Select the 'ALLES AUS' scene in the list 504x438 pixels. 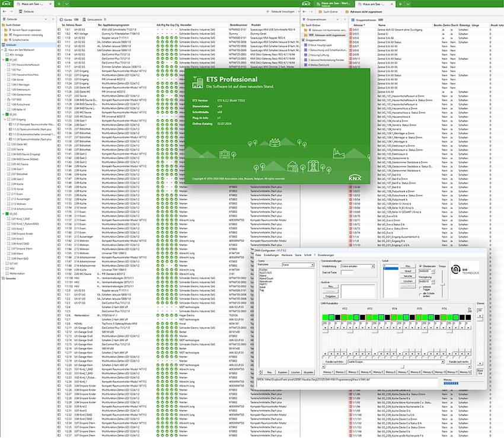(265, 273)
